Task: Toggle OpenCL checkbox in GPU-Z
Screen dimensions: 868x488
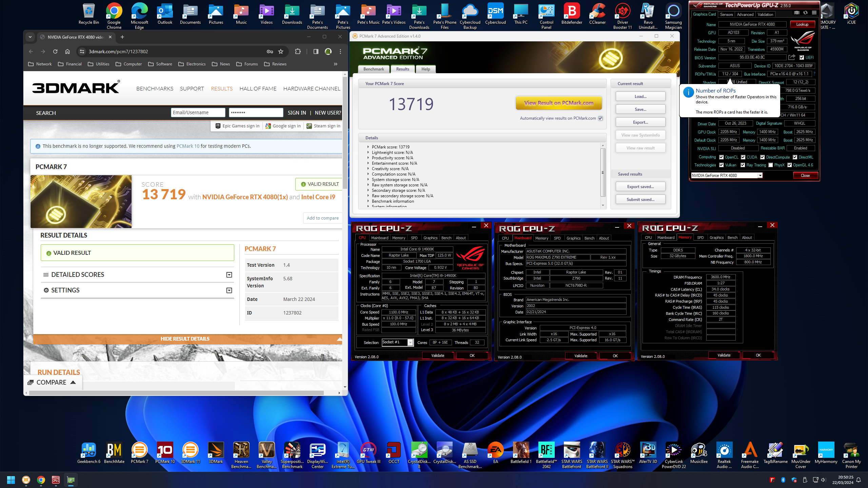Action: pyautogui.click(x=722, y=157)
